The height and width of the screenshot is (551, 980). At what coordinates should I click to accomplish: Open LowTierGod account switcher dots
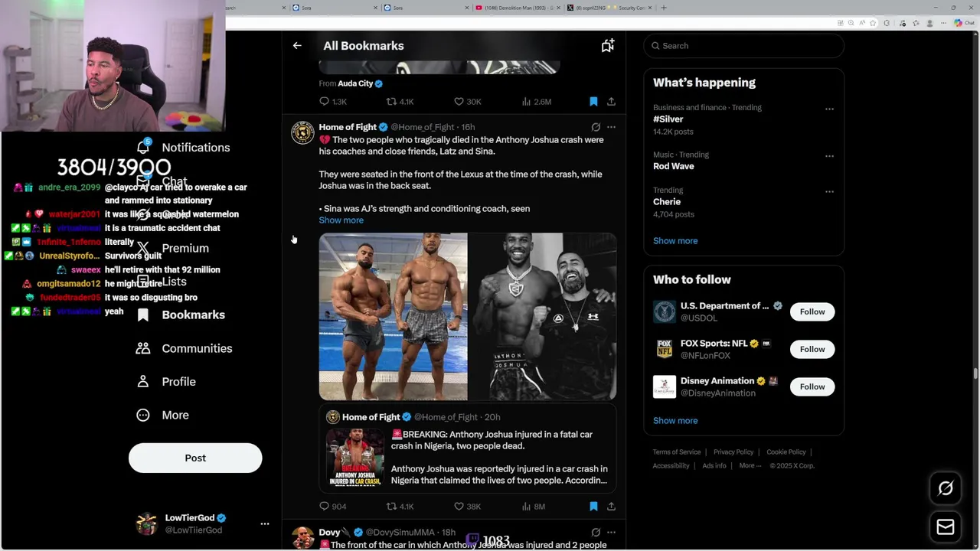[x=265, y=524]
